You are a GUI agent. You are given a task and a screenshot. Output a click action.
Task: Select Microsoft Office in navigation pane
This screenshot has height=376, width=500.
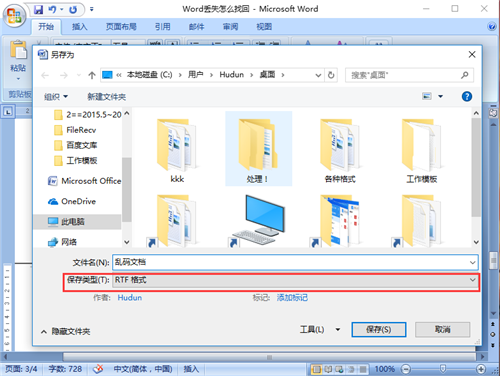[85, 181]
